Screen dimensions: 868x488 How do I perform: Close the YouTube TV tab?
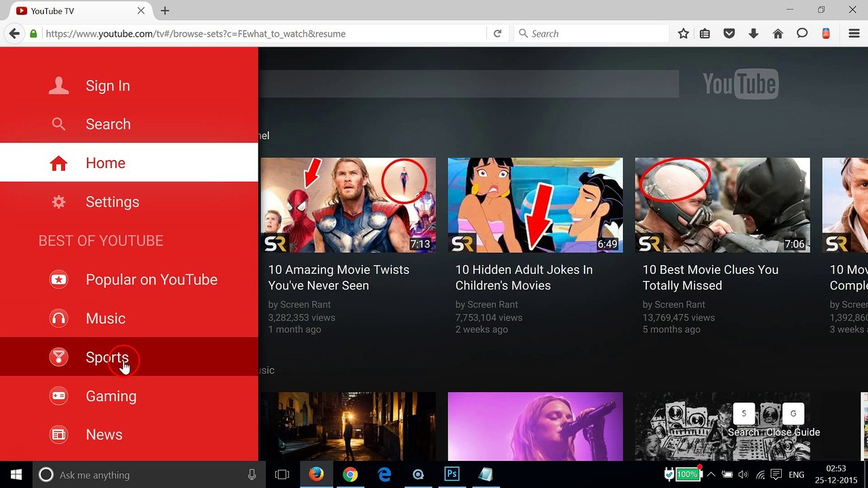coord(141,11)
